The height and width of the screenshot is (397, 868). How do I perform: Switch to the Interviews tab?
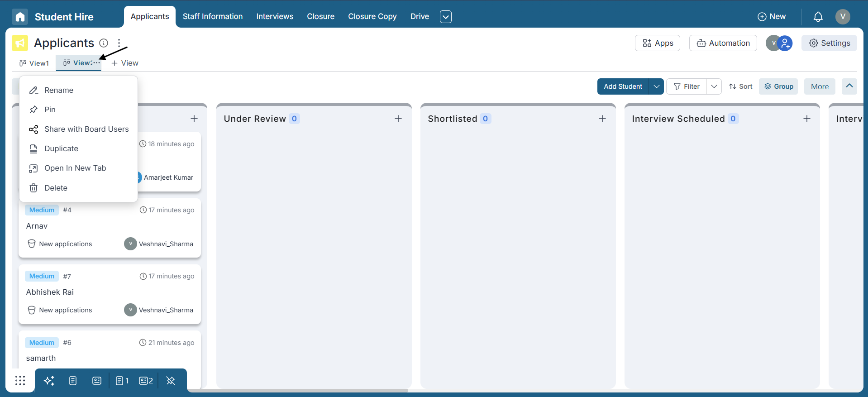275,16
